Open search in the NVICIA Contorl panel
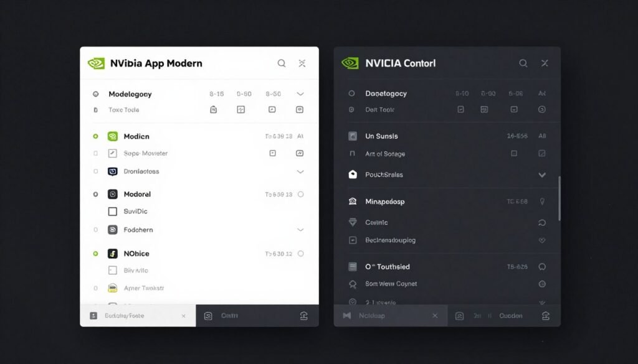 tap(523, 63)
